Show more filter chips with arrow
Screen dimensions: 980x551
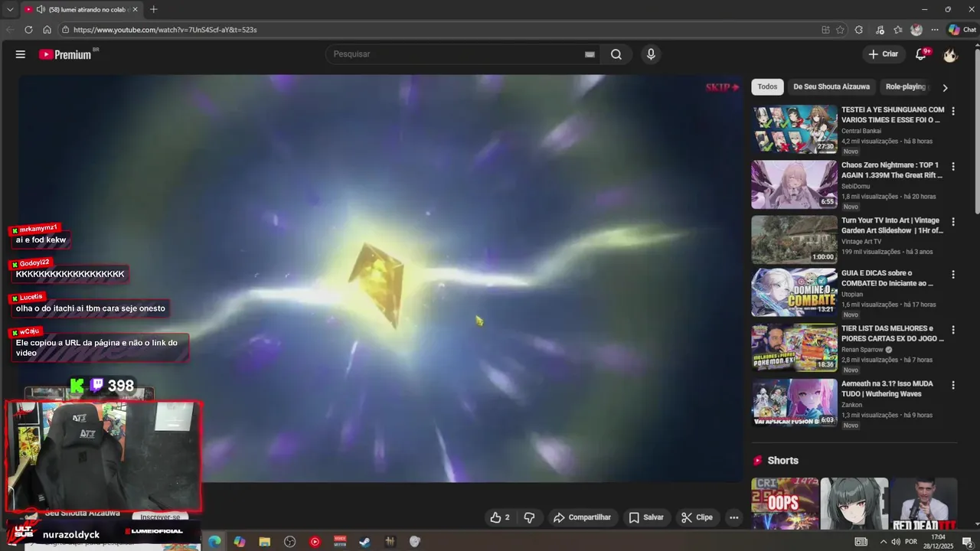(945, 87)
